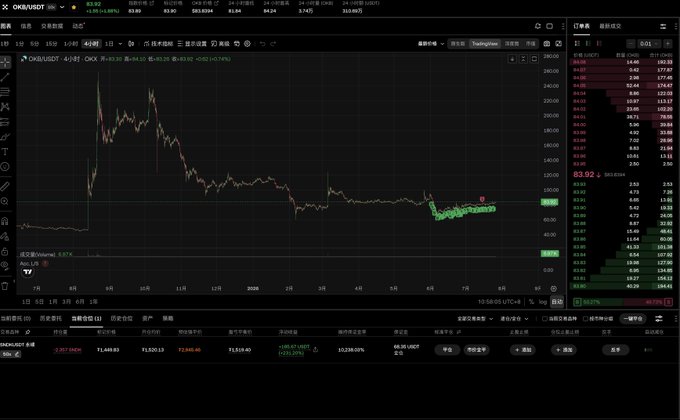Check the group by currency checkbox

pyautogui.click(x=585, y=318)
